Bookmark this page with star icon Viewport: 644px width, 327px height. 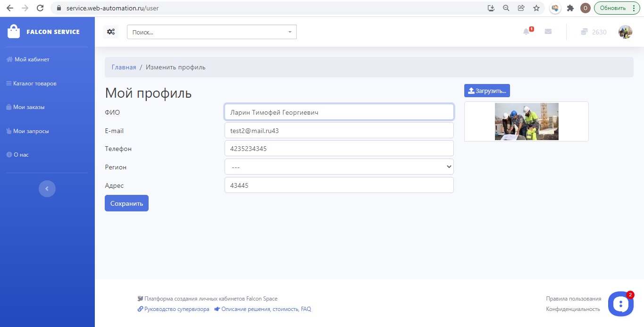(x=536, y=8)
